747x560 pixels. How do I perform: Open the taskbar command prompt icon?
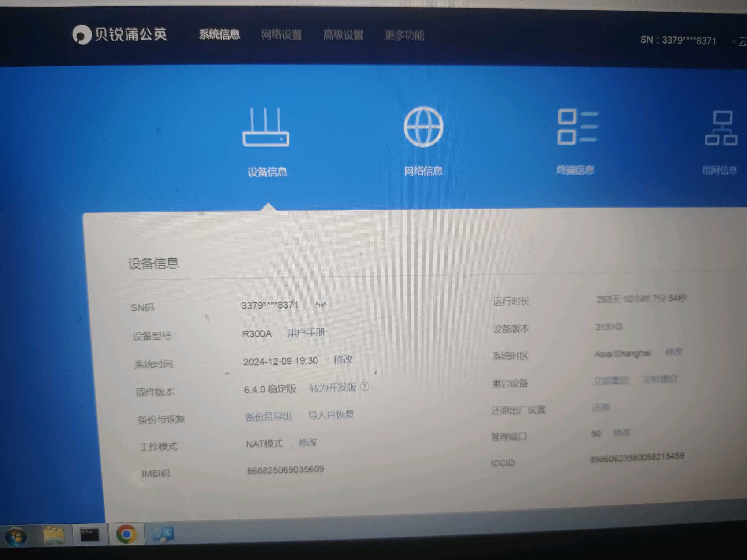click(x=90, y=535)
